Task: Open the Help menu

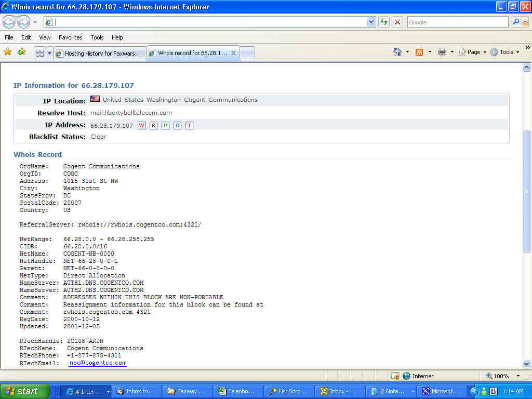Action: (117, 37)
